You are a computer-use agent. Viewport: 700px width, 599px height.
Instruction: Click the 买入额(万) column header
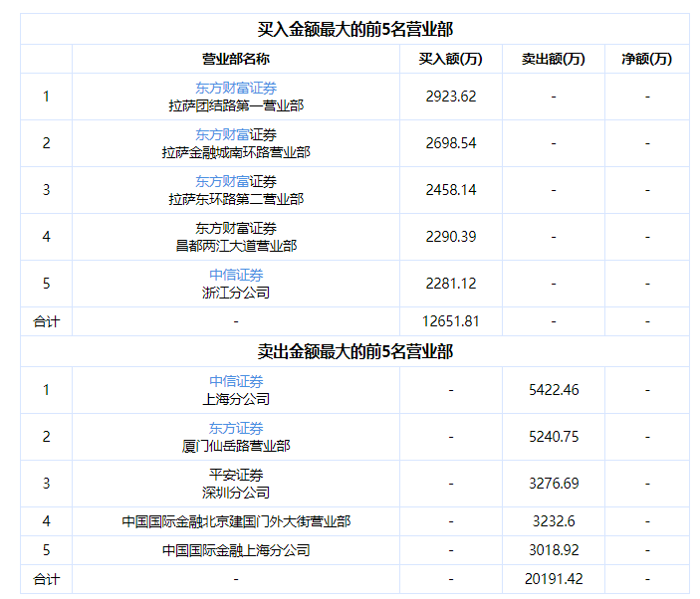pyautogui.click(x=451, y=59)
